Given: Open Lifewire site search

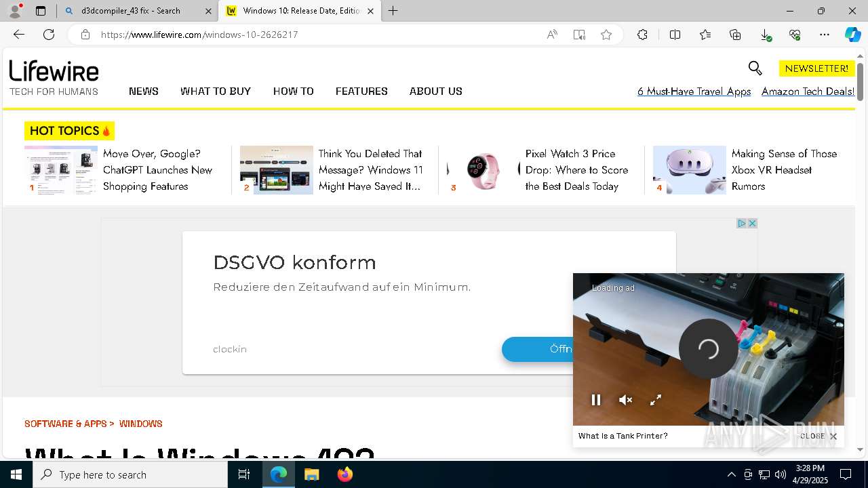Looking at the screenshot, I should click(x=755, y=68).
